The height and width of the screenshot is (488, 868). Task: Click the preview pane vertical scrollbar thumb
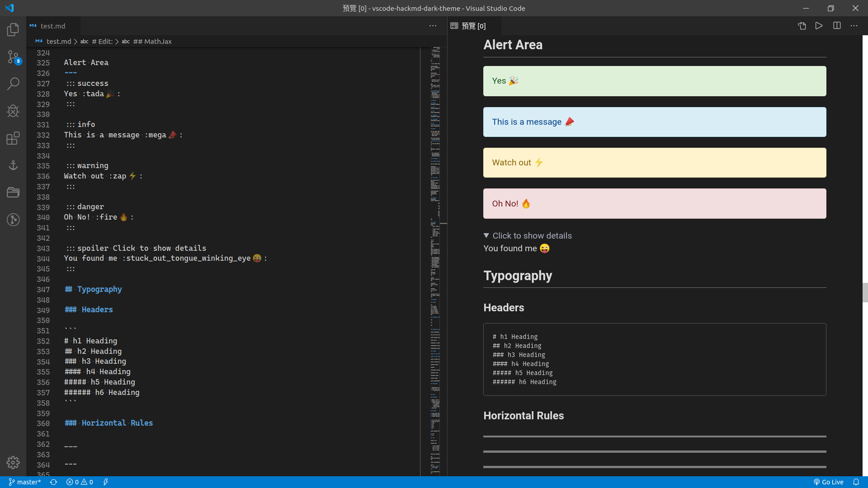point(865,292)
